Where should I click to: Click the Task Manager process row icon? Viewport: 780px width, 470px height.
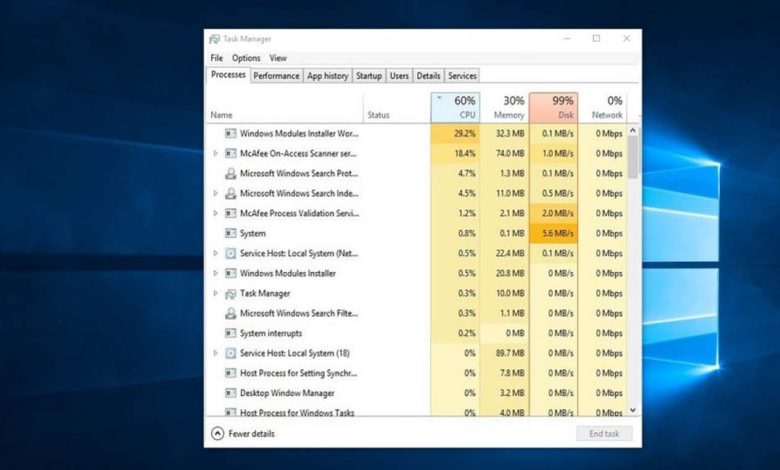click(x=230, y=293)
